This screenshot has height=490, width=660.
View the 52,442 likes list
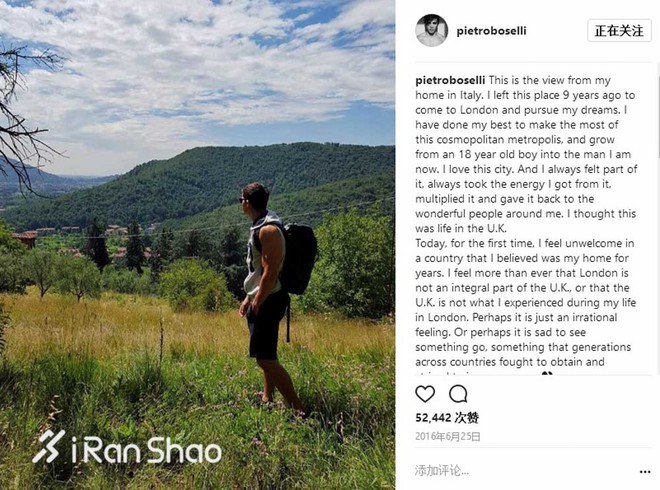pos(446,417)
